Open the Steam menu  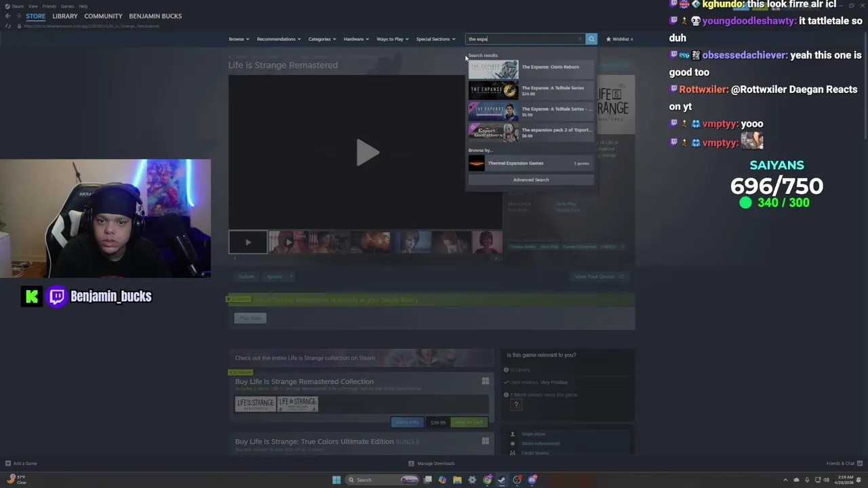click(18, 6)
